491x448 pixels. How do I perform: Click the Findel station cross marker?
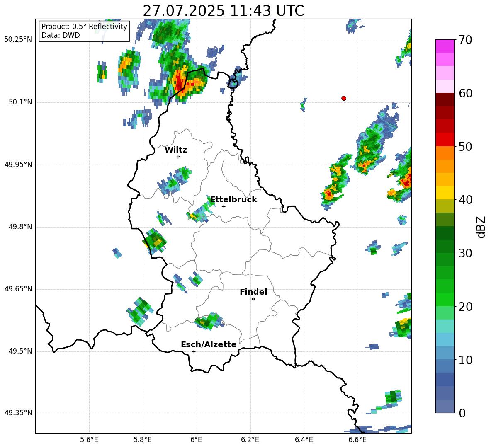[253, 299]
